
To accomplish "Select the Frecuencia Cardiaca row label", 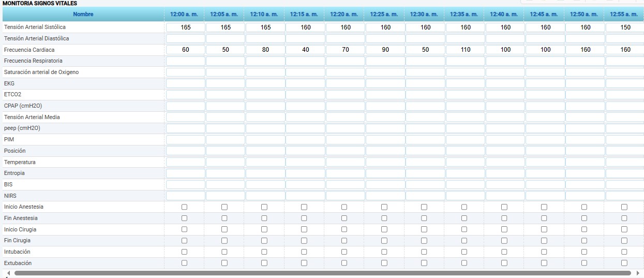I will point(29,50).
